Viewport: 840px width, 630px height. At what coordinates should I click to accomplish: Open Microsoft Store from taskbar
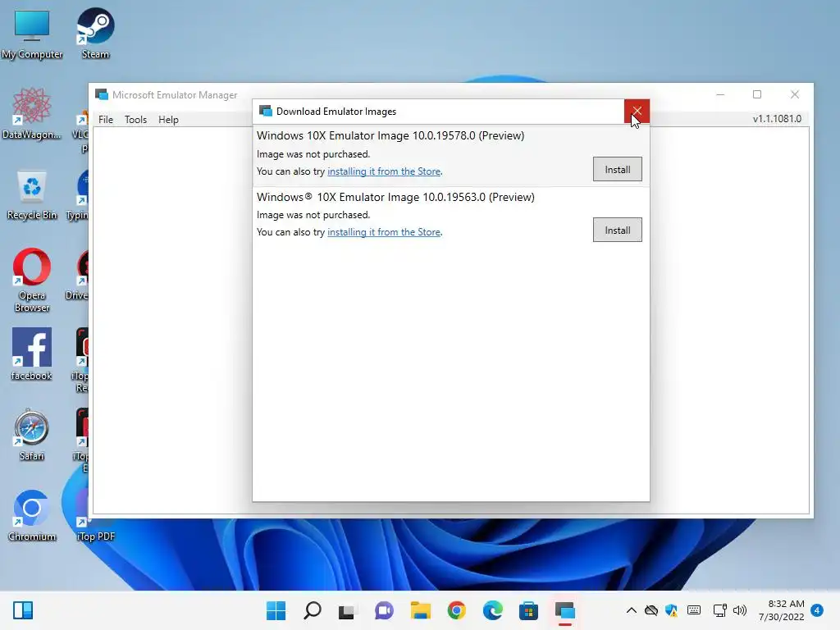coord(528,610)
